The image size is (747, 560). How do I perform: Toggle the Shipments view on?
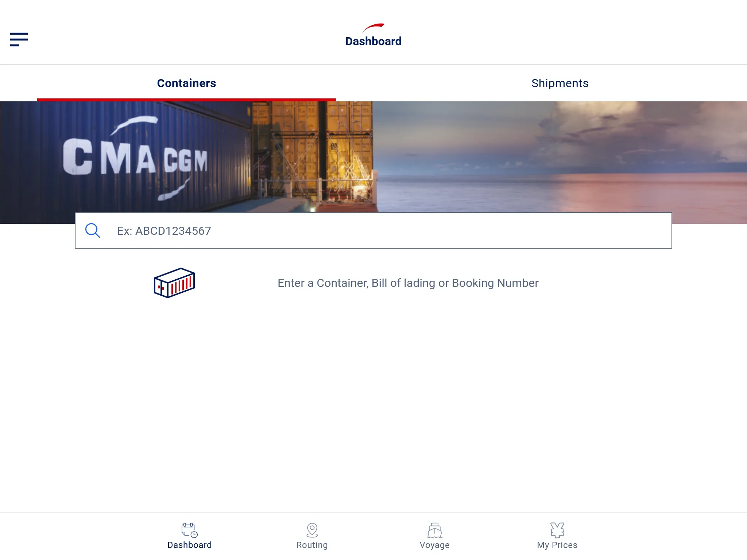(560, 83)
